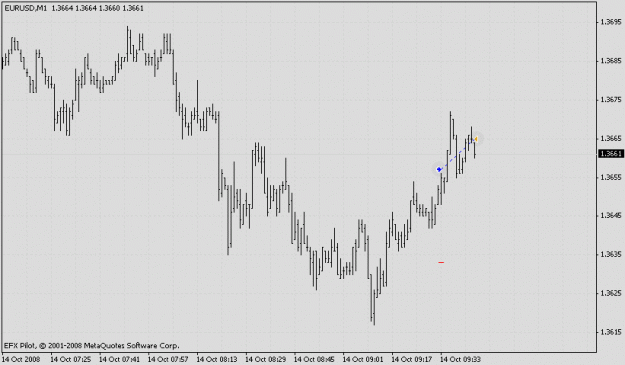Click the OHLC values 1.3664 1.3664 1.3660 1.3661

[x=98, y=8]
